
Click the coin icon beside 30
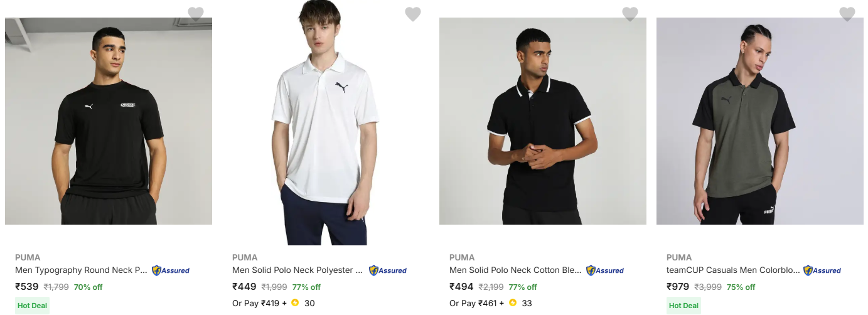point(295,303)
